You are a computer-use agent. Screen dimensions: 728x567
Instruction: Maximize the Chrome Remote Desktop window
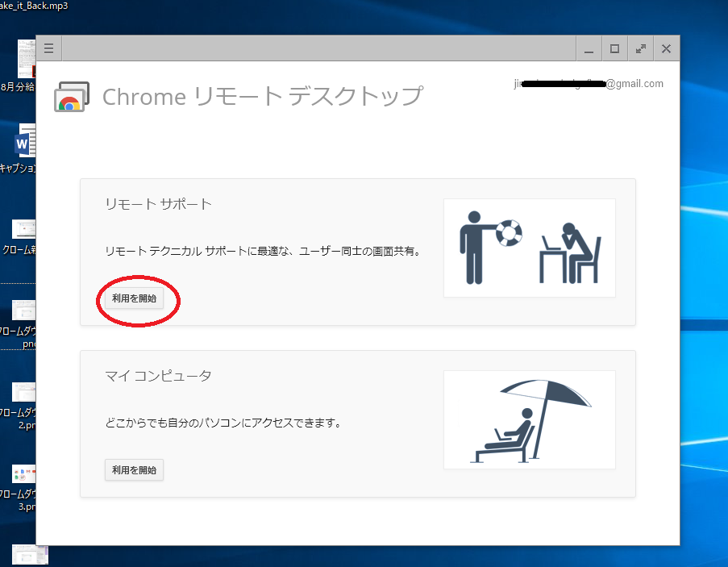[614, 48]
